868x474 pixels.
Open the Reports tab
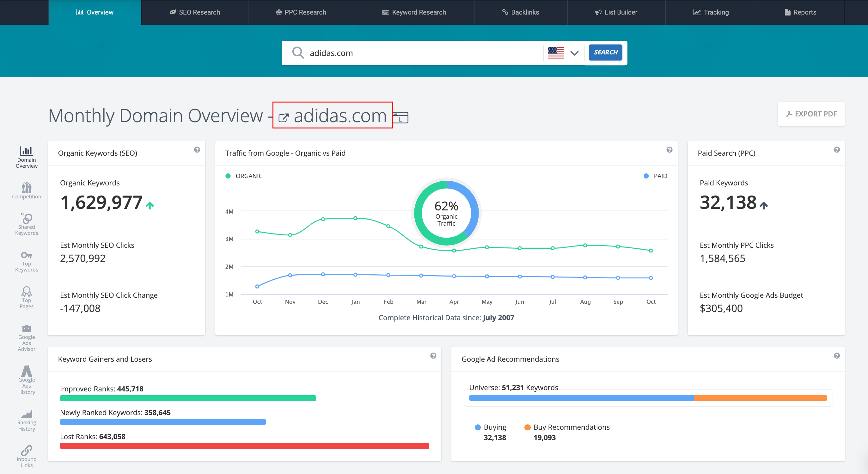[801, 12]
